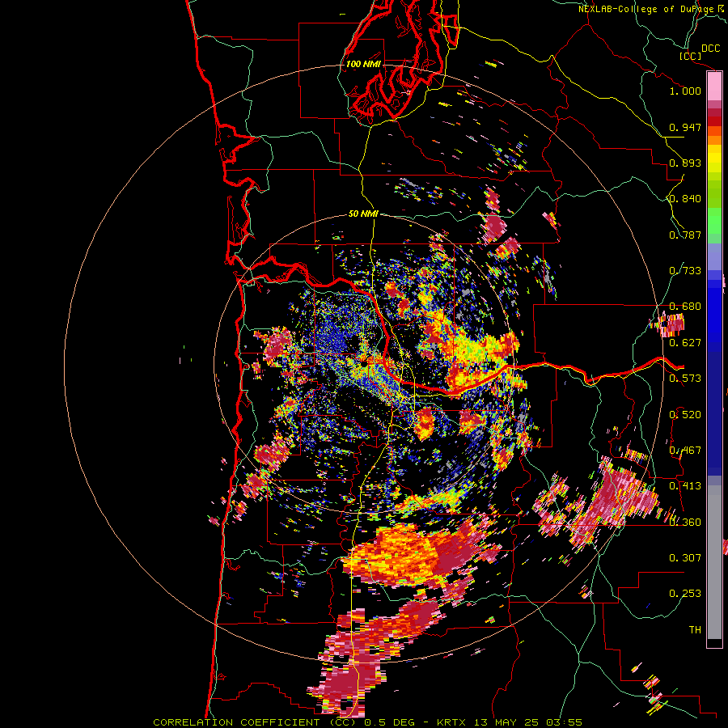Click the 0.413 scale value
728x728 pixels.
click(685, 486)
